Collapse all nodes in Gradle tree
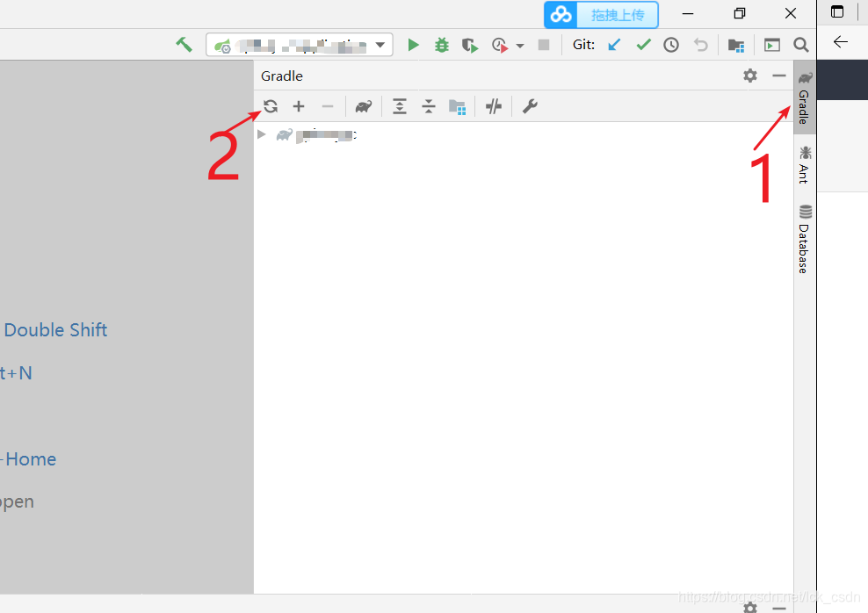This screenshot has width=868, height=613. coord(429,106)
